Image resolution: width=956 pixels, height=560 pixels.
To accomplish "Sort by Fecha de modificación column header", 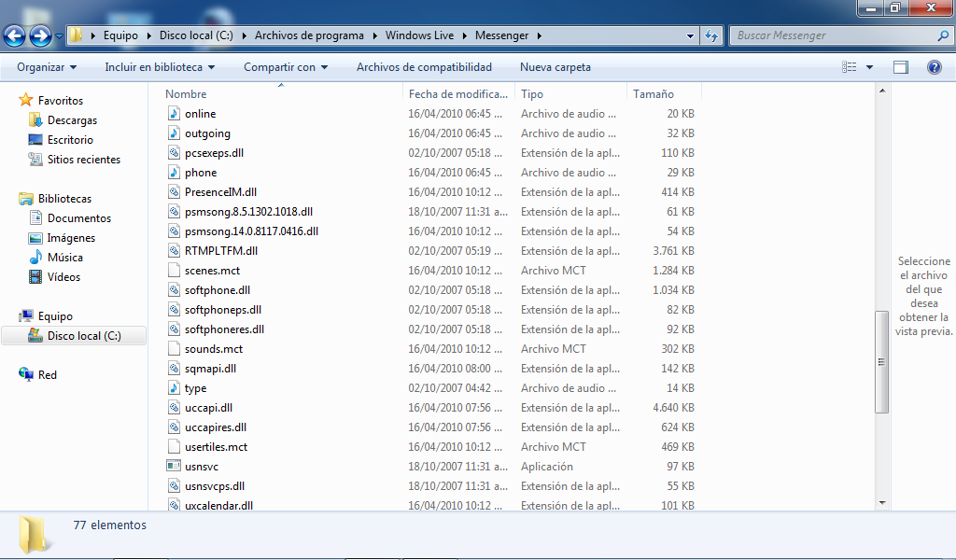I will [x=458, y=94].
